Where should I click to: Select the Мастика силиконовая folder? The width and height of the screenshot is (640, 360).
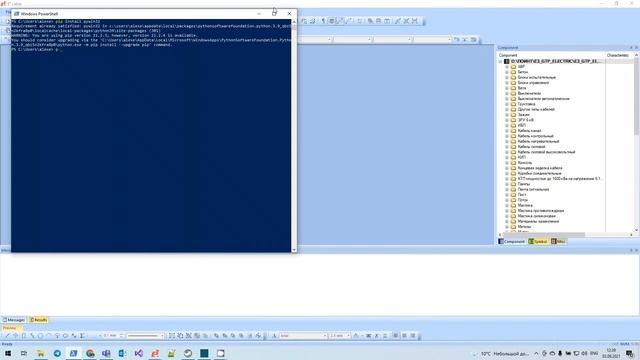pos(536,216)
